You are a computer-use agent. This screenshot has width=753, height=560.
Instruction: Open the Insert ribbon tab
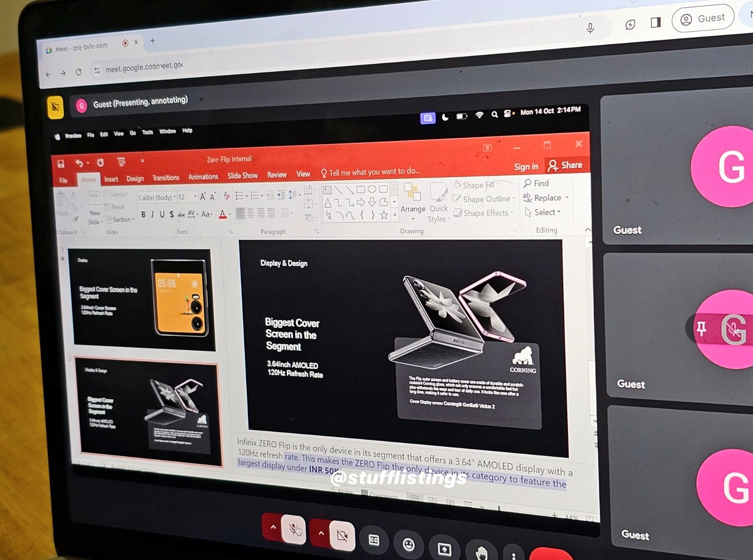pyautogui.click(x=111, y=179)
